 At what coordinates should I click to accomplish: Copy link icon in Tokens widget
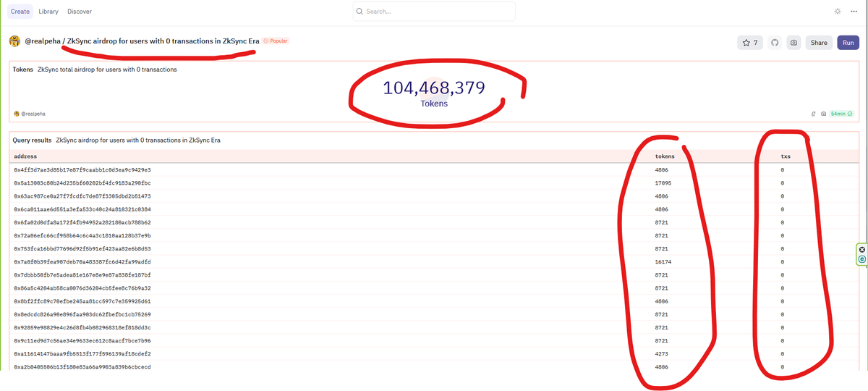coord(814,114)
